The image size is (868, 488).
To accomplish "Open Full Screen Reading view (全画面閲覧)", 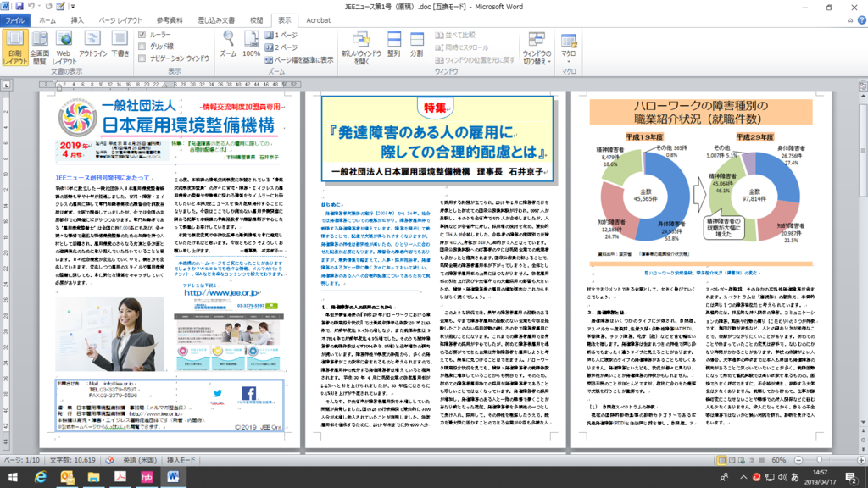I will (x=39, y=47).
